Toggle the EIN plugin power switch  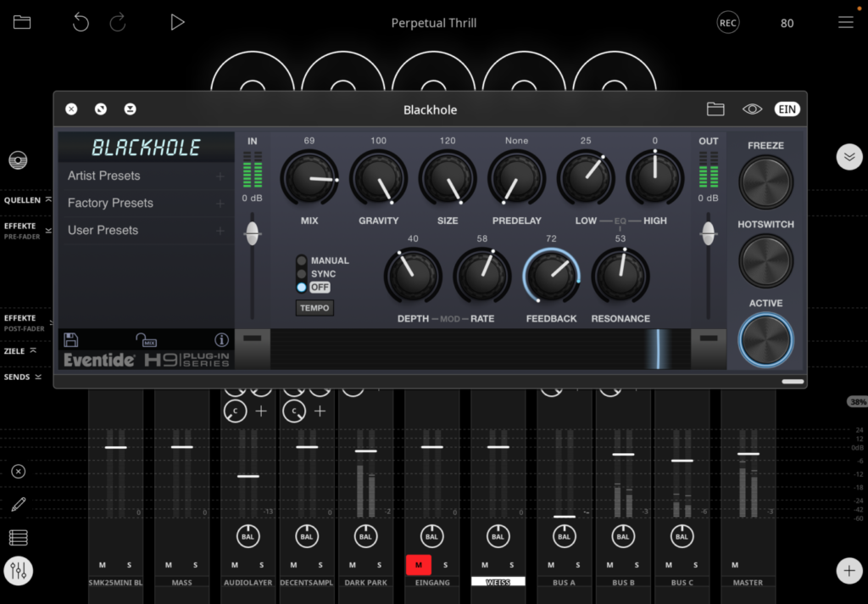point(787,109)
